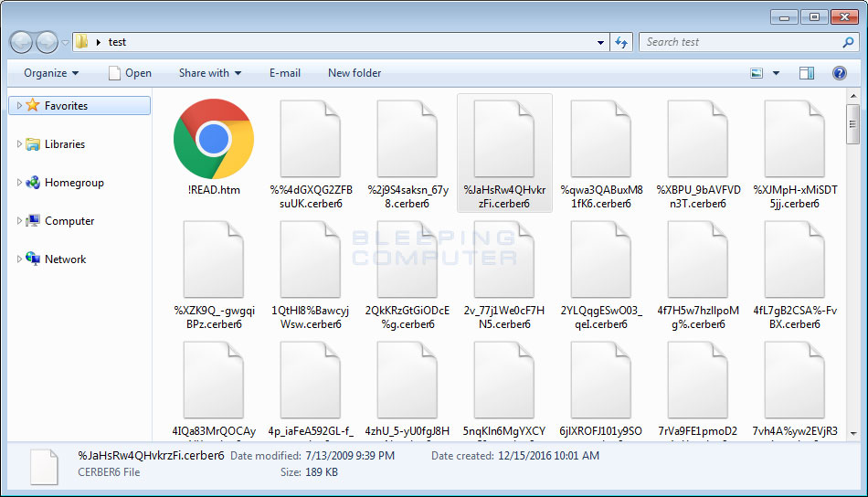
Task: Click the details pane file thumbnail
Action: tap(44, 467)
